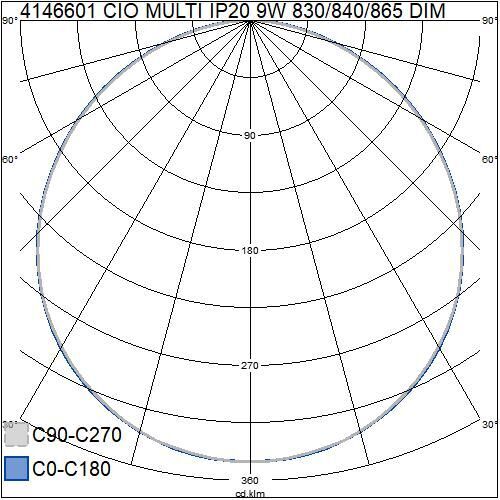
Task: Click the 90 intensity ring label
Action: pyautogui.click(x=250, y=136)
